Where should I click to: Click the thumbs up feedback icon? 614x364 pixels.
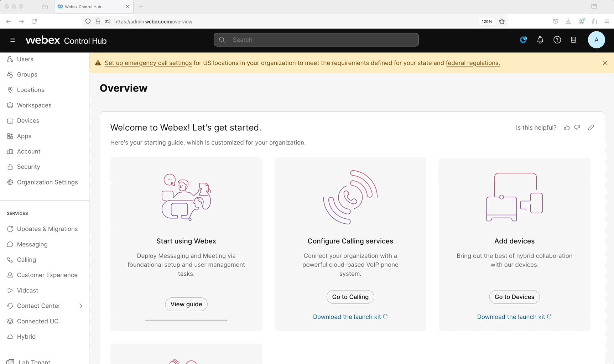pyautogui.click(x=567, y=128)
